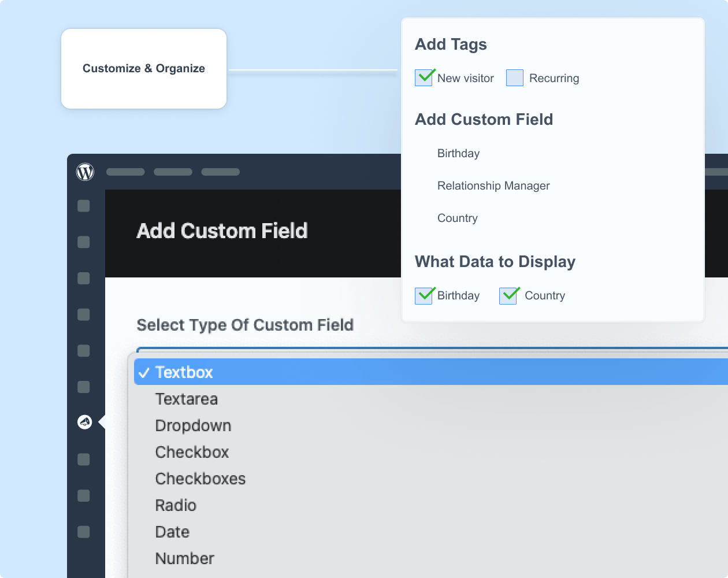This screenshot has width=728, height=578.
Task: Choose Date from the custom field types
Action: pos(172,532)
